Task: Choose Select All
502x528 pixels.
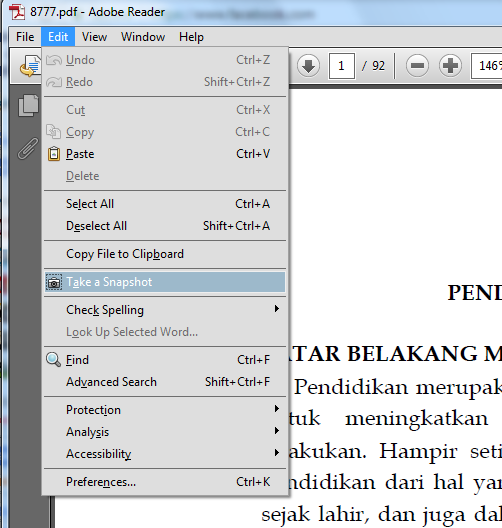Action: [165, 204]
